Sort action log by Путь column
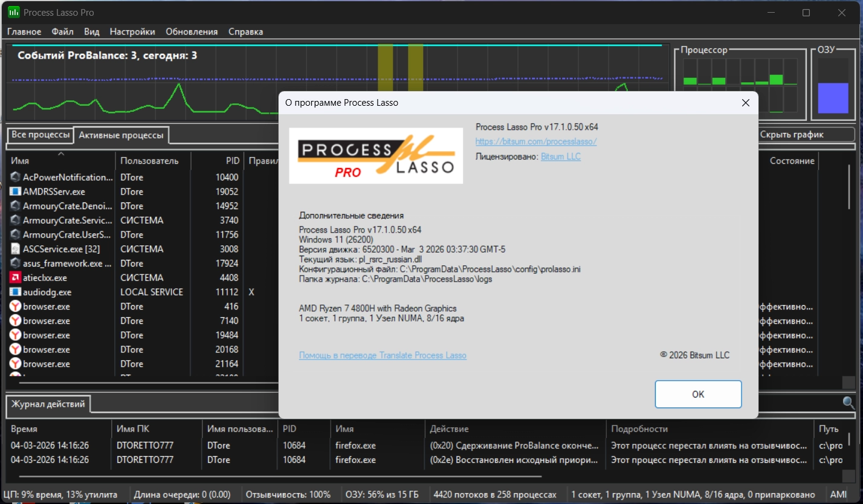Image resolution: width=863 pixels, height=504 pixels. click(829, 428)
